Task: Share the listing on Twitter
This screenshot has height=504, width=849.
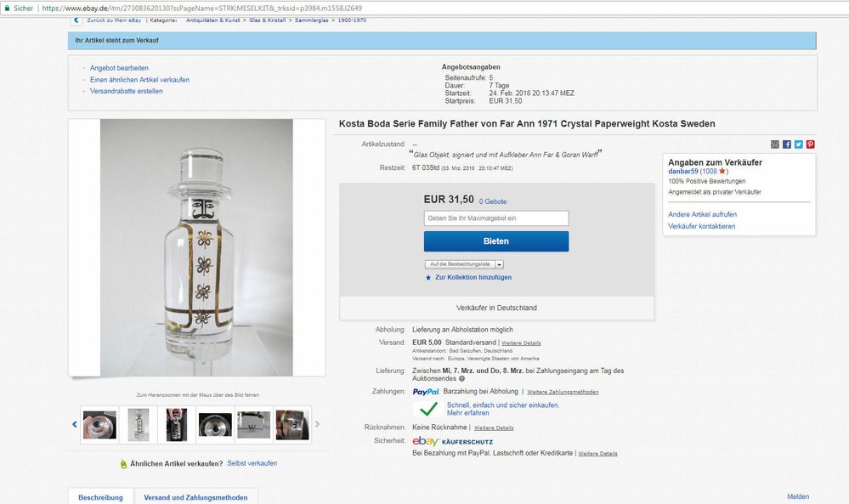Action: point(798,144)
